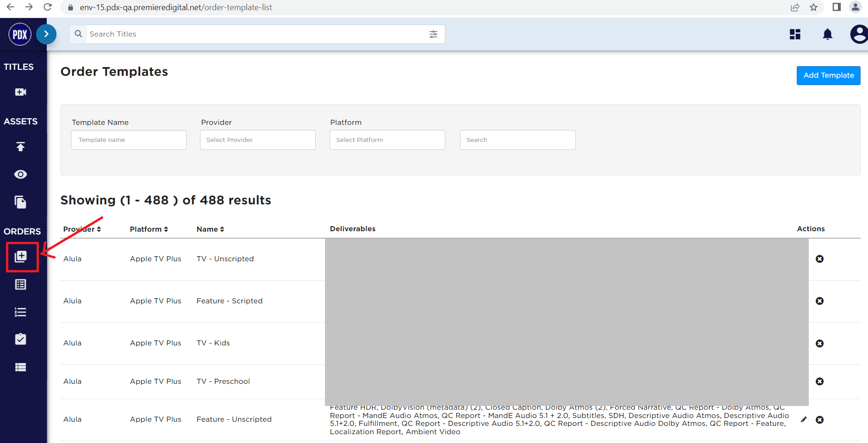The height and width of the screenshot is (443, 868).
Task: Open the eye view icon in sidebar
Action: point(20,174)
